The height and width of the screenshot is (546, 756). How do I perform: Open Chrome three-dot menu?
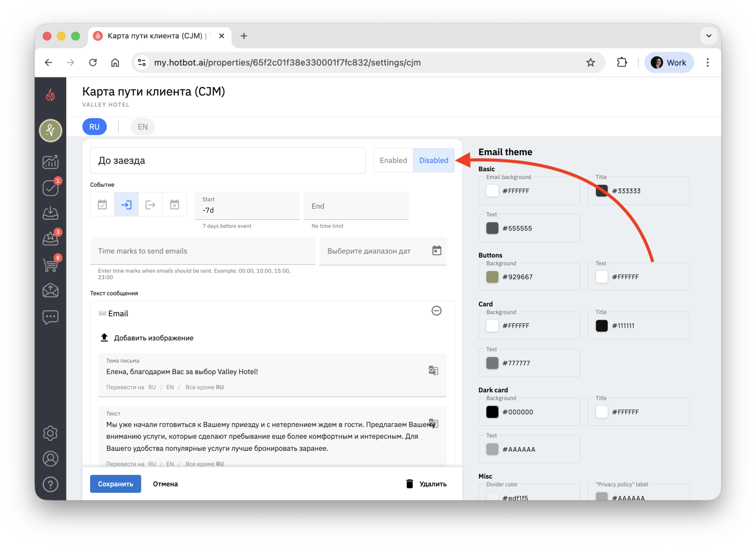707,63
